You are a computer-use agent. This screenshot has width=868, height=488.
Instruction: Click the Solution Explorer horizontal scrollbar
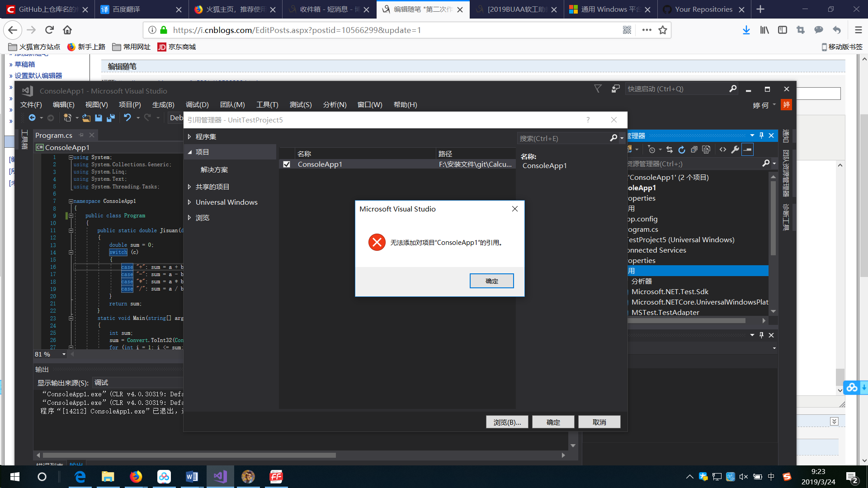tap(687, 320)
